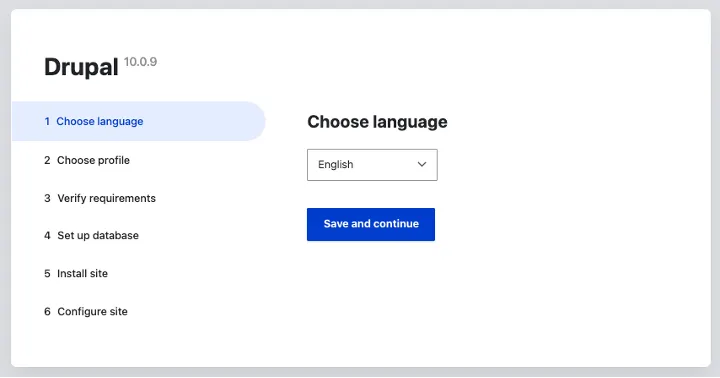Click the highlighted active step pill's rounded end

pyautogui.click(x=255, y=121)
